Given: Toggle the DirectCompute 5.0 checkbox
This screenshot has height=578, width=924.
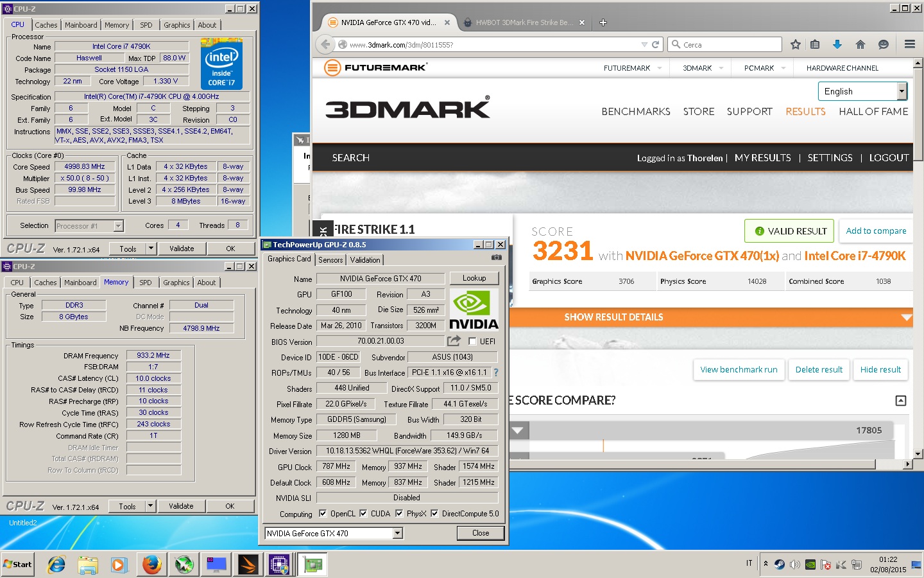Looking at the screenshot, I should click(434, 513).
